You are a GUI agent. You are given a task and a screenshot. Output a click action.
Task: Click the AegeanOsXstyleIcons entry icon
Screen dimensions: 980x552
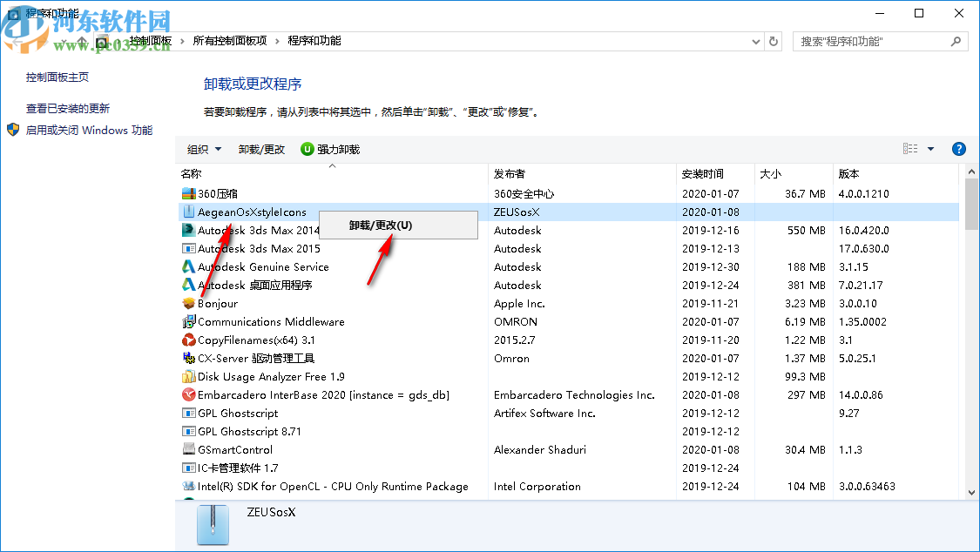tap(188, 211)
